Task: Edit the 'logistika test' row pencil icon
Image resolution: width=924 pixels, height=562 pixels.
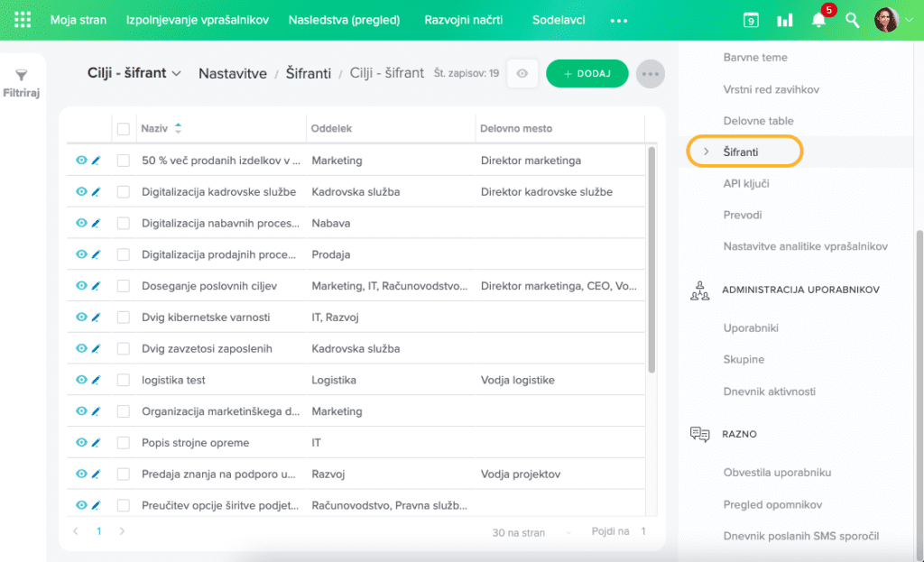Action: 96,380
